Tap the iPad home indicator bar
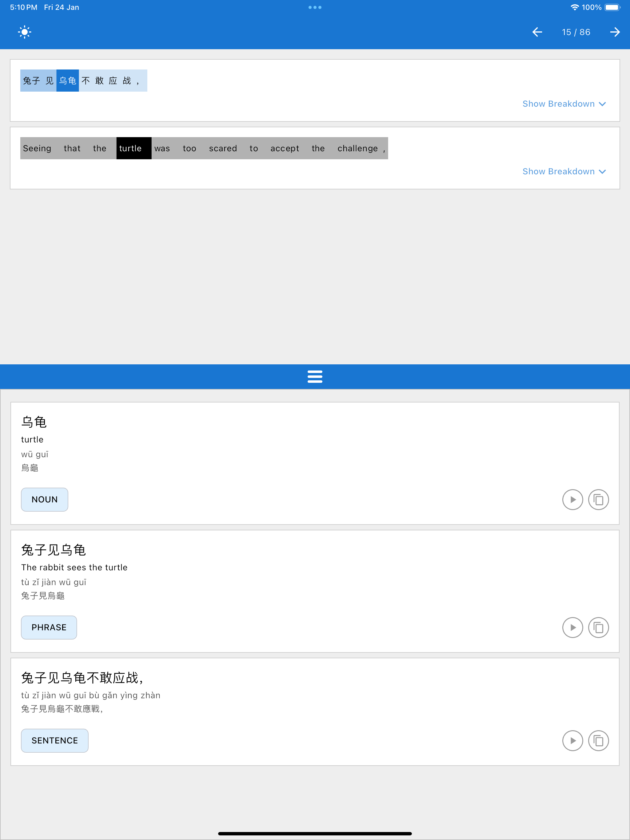The width and height of the screenshot is (630, 840). (315, 834)
